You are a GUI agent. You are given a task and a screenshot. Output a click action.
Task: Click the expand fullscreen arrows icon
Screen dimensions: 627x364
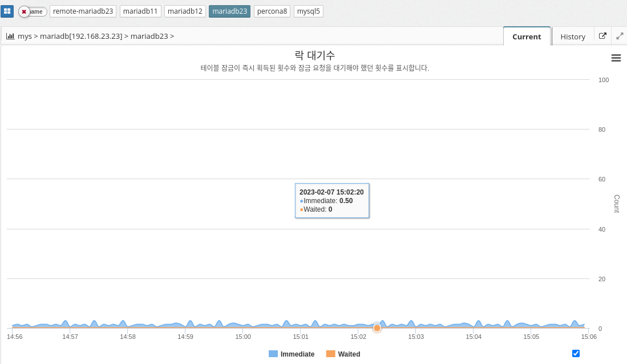(620, 36)
